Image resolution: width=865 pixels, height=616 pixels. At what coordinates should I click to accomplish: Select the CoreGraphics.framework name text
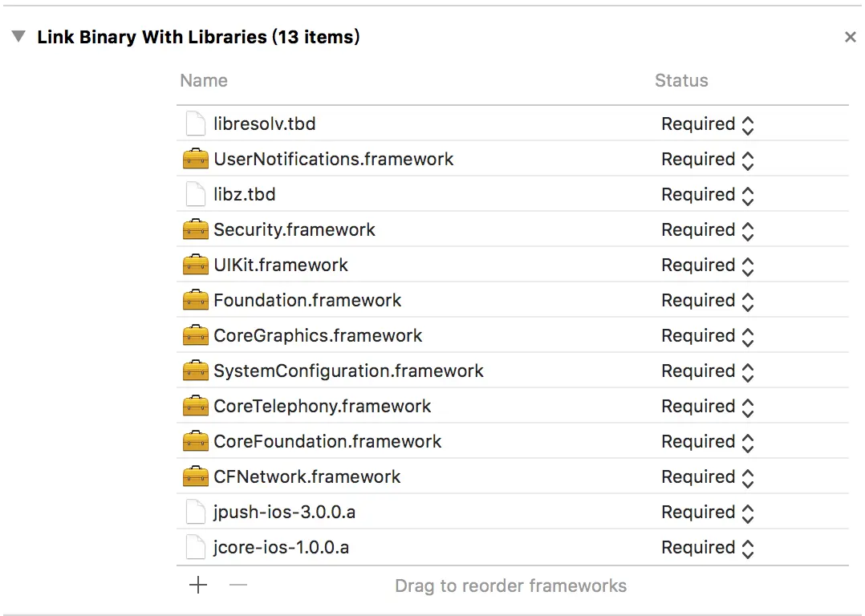(x=318, y=335)
